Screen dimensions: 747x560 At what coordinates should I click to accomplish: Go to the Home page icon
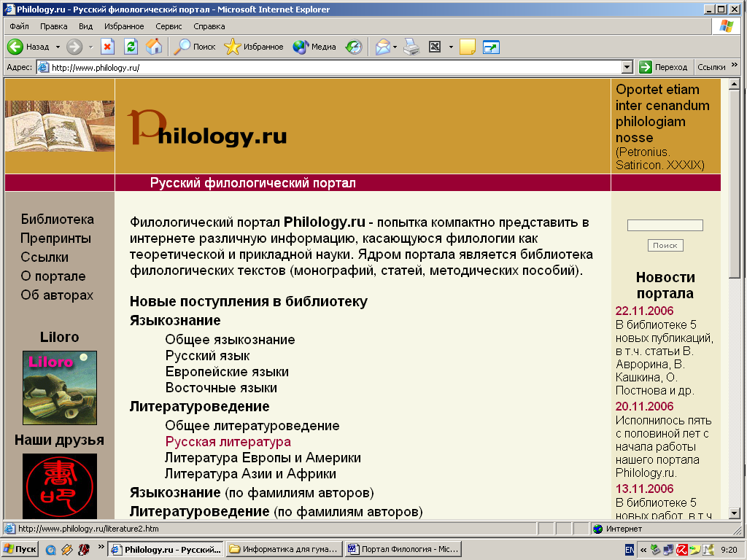(x=153, y=47)
